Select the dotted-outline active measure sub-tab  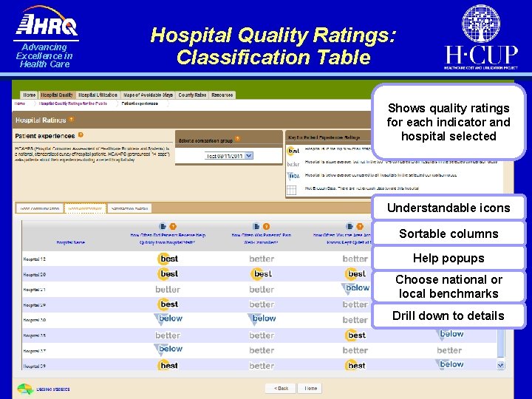coord(85,208)
